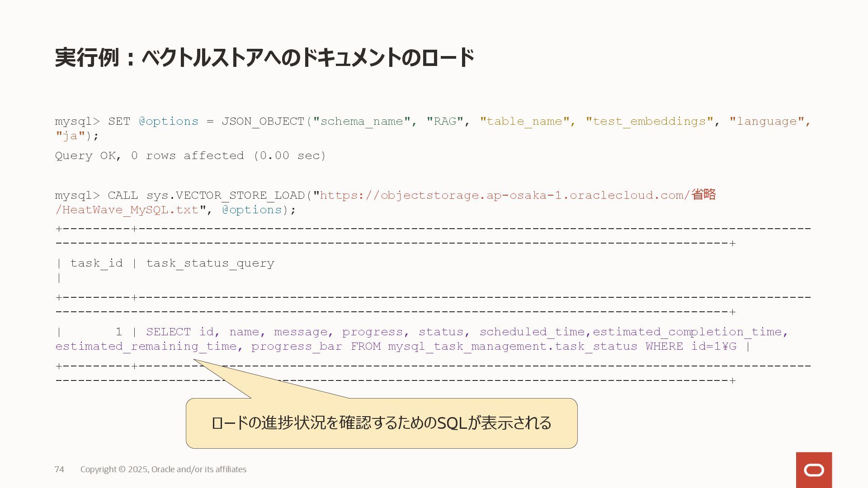Viewport: 868px width, 488px height.
Task: Click mysql_task_management.task_status table name
Action: pos(513,347)
